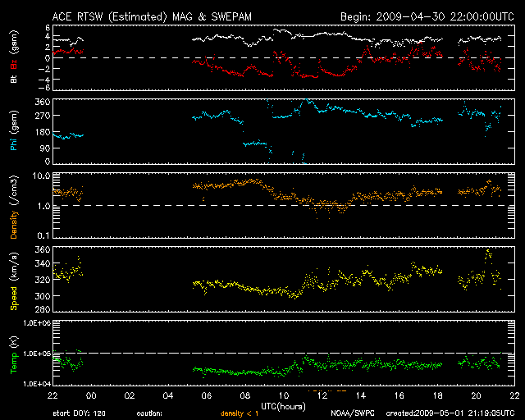525x420 pixels.
Task: Click the '12' hour label on the time axis
Action: pos(322,395)
